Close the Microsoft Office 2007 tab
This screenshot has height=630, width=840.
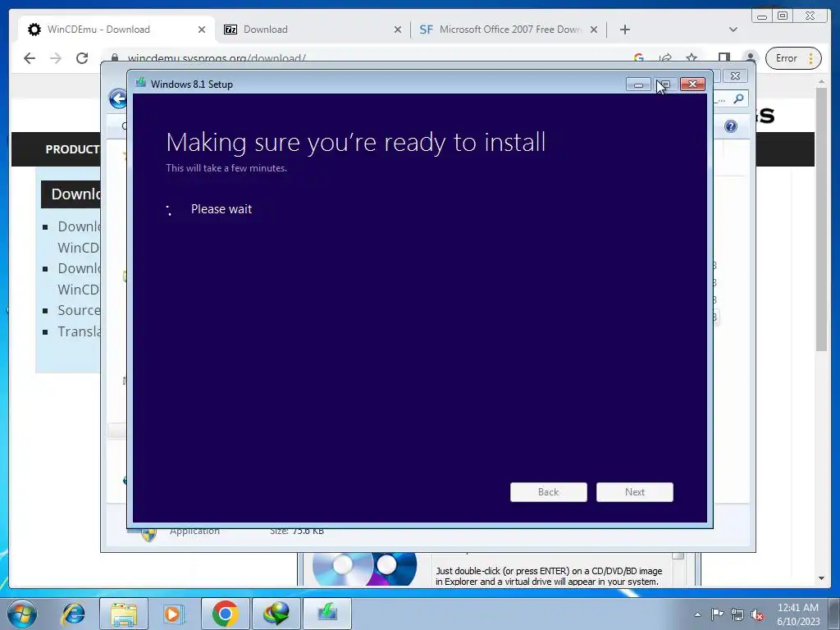pos(594,30)
